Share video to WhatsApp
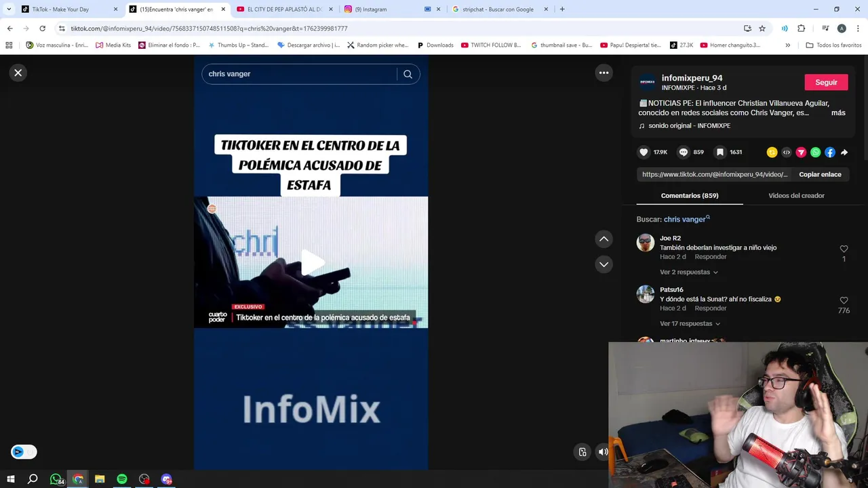 (815, 152)
